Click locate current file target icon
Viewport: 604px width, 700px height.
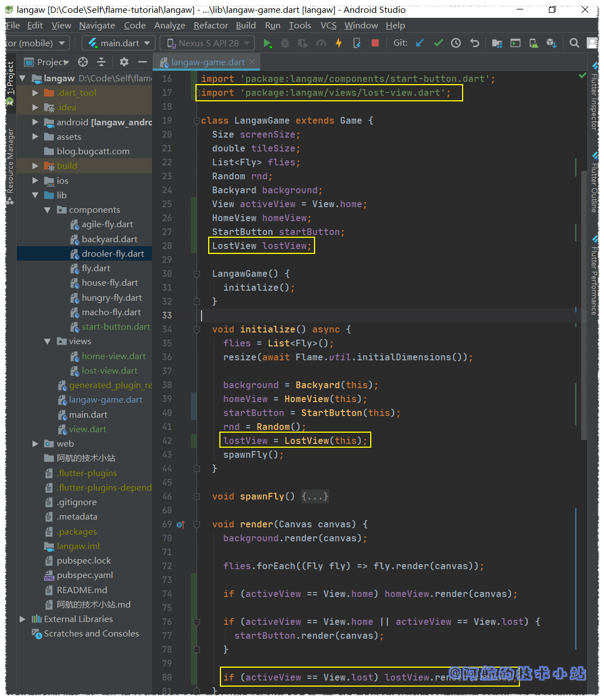click(83, 62)
